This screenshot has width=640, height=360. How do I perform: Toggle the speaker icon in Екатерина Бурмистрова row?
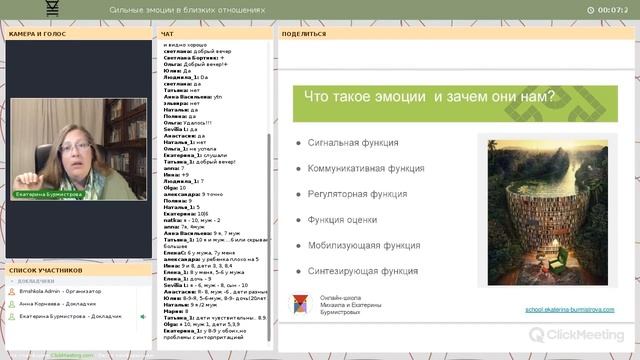click(143, 317)
